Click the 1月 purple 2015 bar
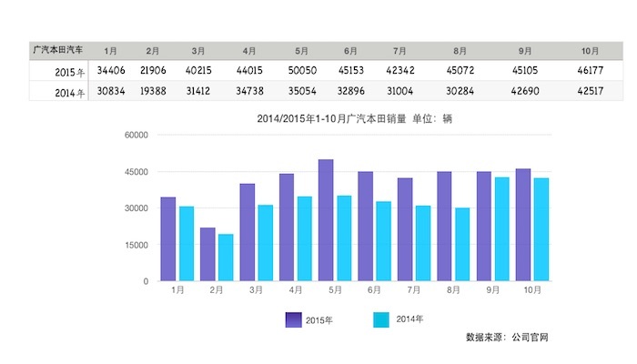Viewport: 637px width, 364px height. point(168,239)
